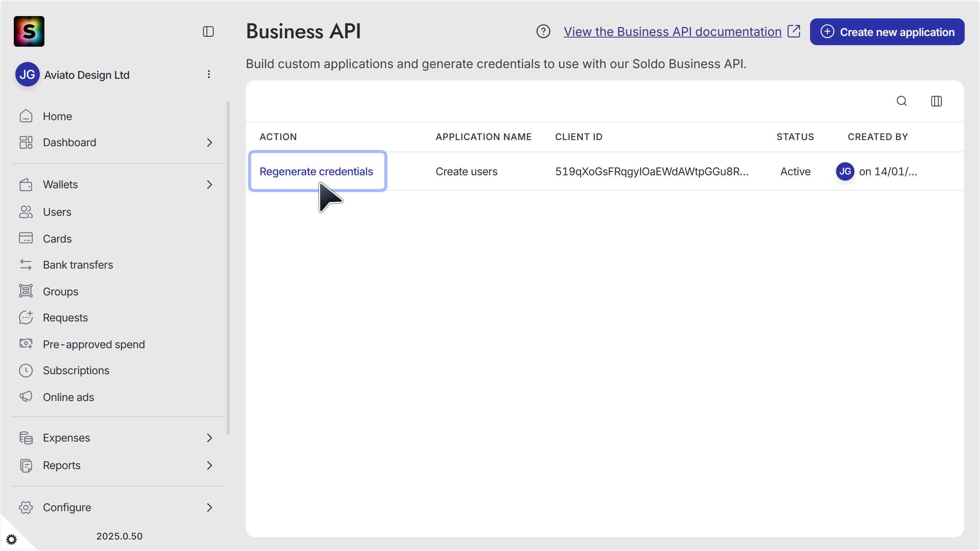Click the Bank transfers arrows icon
980x551 pixels.
(x=26, y=265)
